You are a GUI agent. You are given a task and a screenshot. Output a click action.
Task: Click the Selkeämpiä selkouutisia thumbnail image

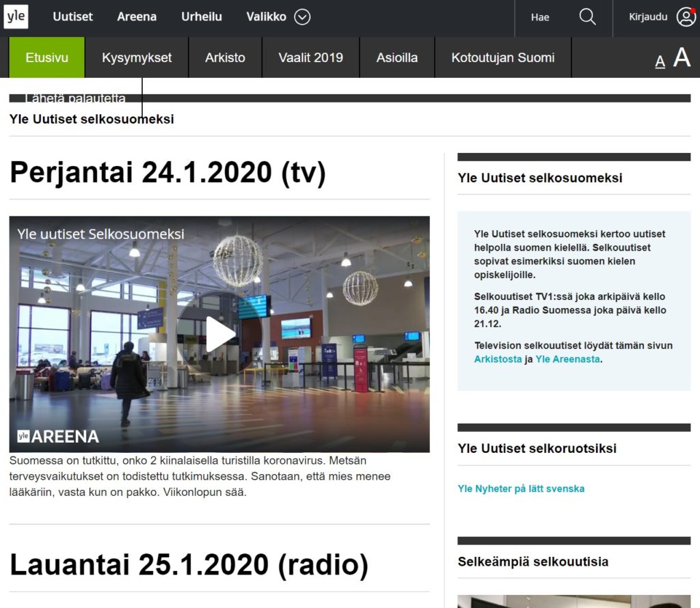pyautogui.click(x=574, y=601)
